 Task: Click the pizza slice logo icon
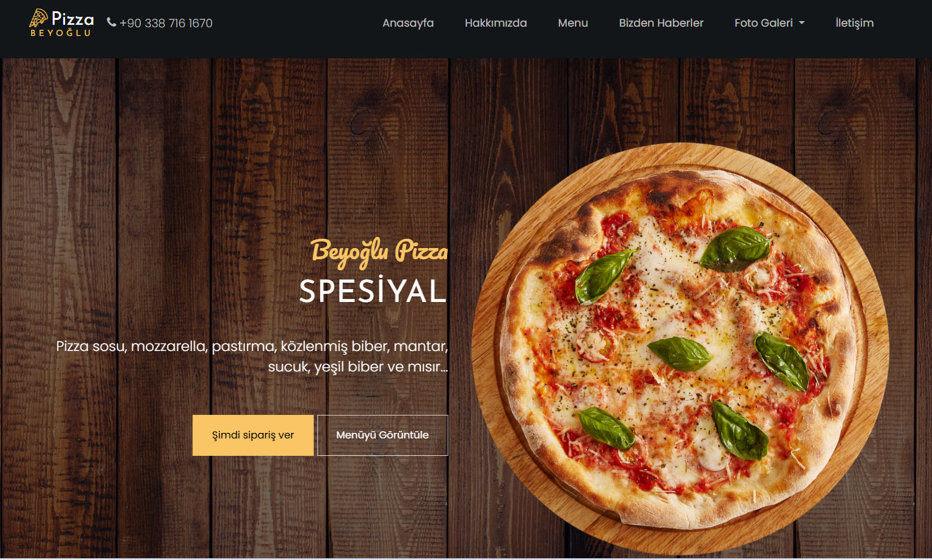(x=38, y=18)
